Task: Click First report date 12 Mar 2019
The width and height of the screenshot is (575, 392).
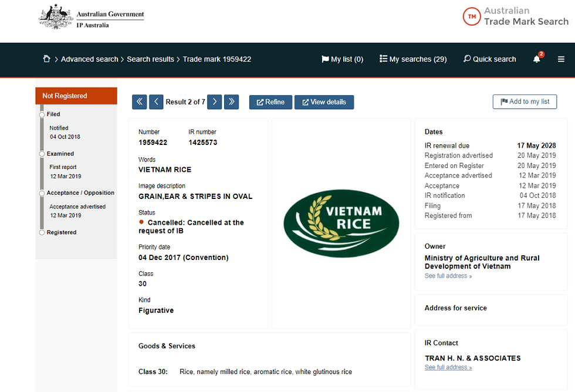Action: pyautogui.click(x=66, y=177)
